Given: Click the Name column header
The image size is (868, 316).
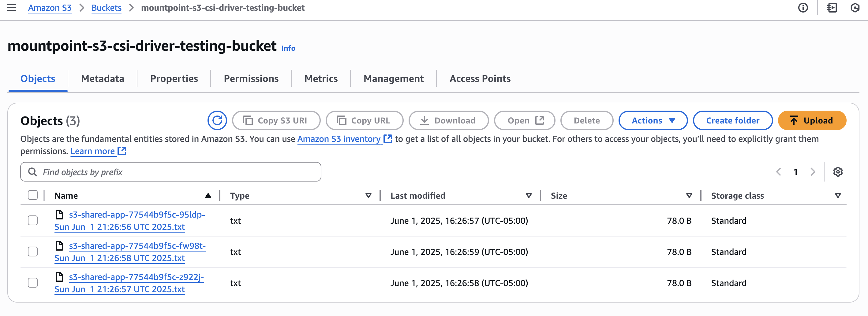Looking at the screenshot, I should (x=66, y=196).
